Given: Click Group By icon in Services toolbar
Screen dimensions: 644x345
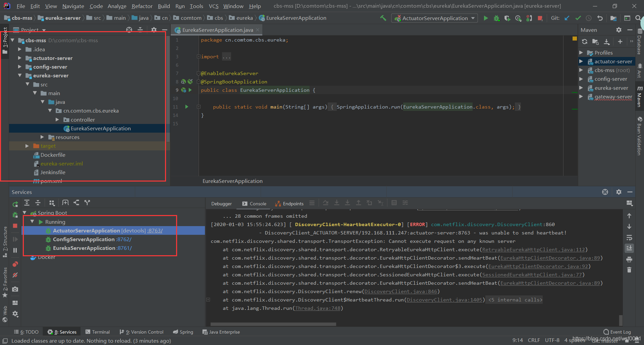Looking at the screenshot, I should point(52,203).
